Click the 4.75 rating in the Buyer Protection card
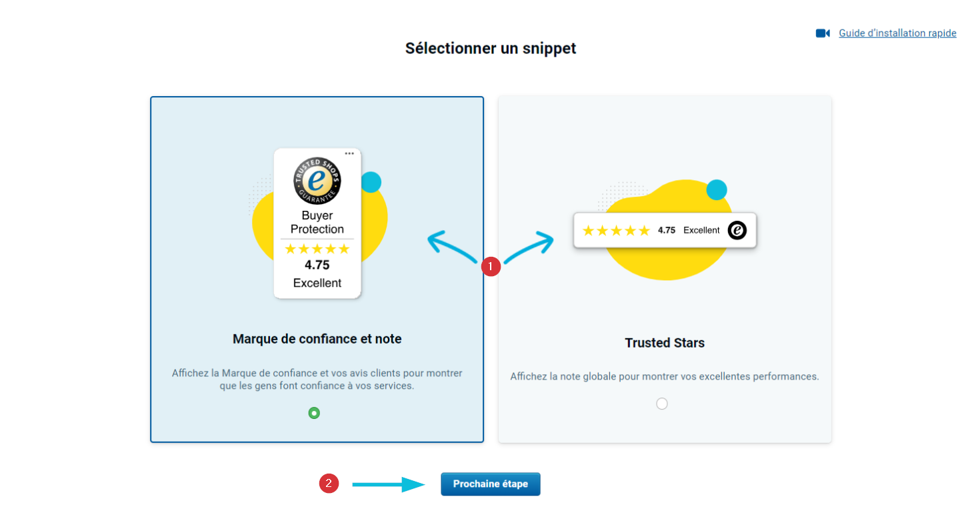Viewport: 980px width, 527px height. tap(317, 265)
